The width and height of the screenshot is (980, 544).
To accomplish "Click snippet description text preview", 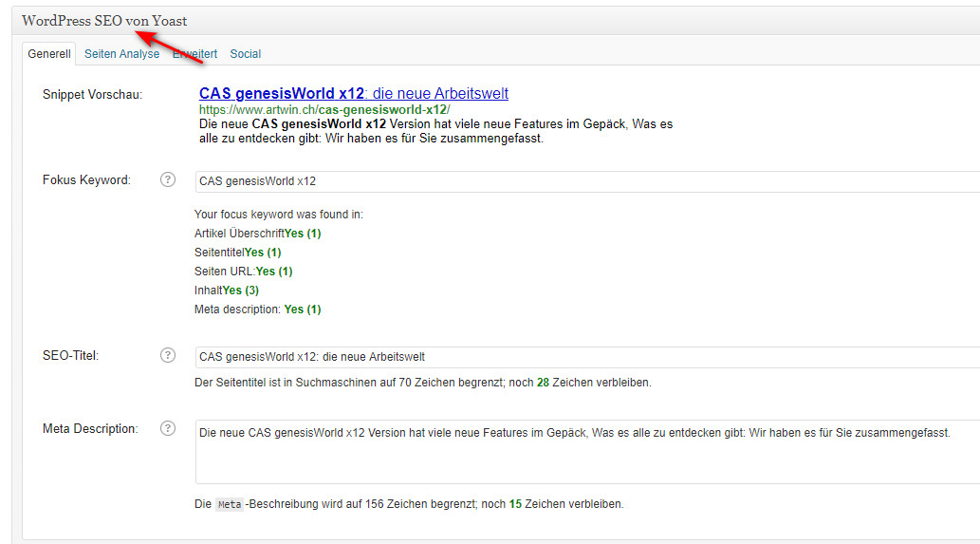I will tap(435, 131).
